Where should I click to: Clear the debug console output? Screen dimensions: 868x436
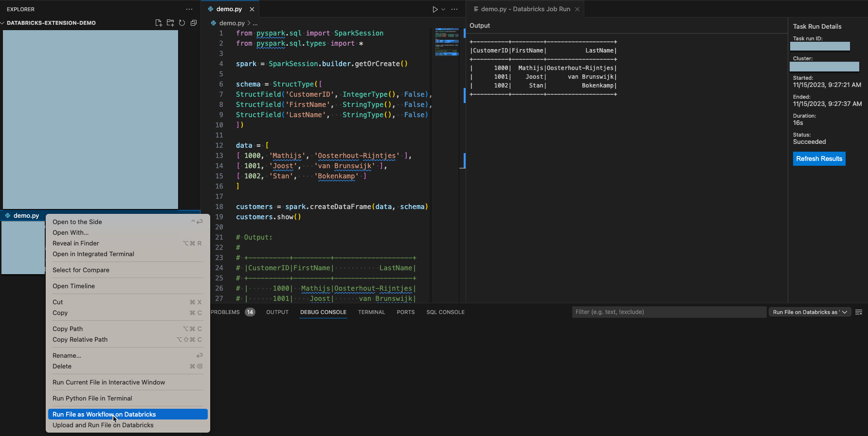tap(859, 312)
